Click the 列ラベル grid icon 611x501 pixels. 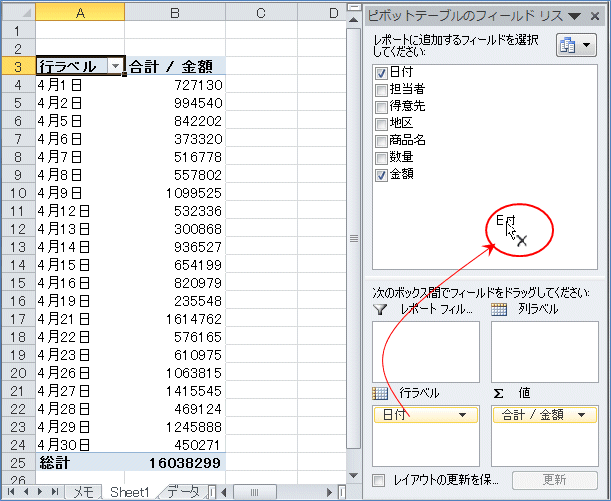pos(499,309)
